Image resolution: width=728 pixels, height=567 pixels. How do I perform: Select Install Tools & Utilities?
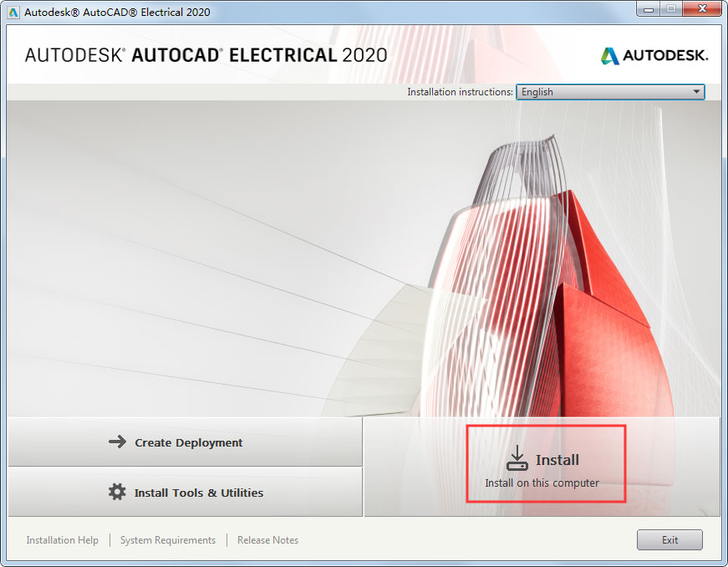(x=186, y=492)
